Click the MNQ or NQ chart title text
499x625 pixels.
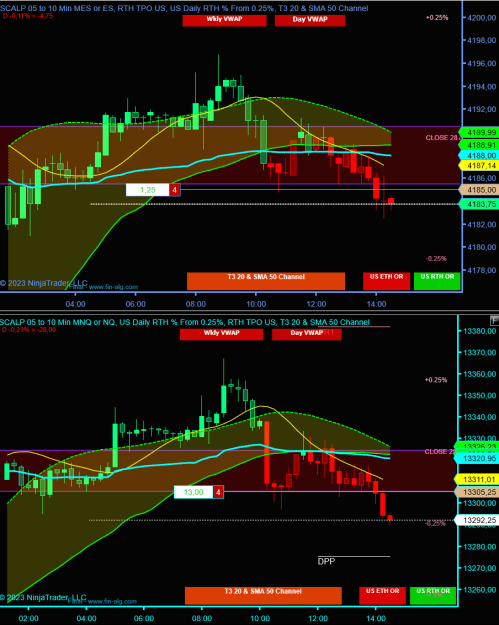(x=185, y=322)
